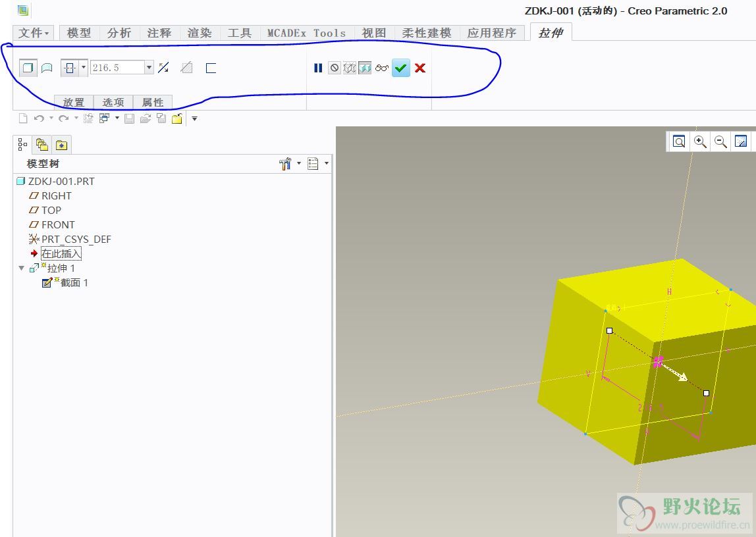This screenshot has height=537, width=756.
Task: Flip the extrude depth direction
Action: coord(163,68)
